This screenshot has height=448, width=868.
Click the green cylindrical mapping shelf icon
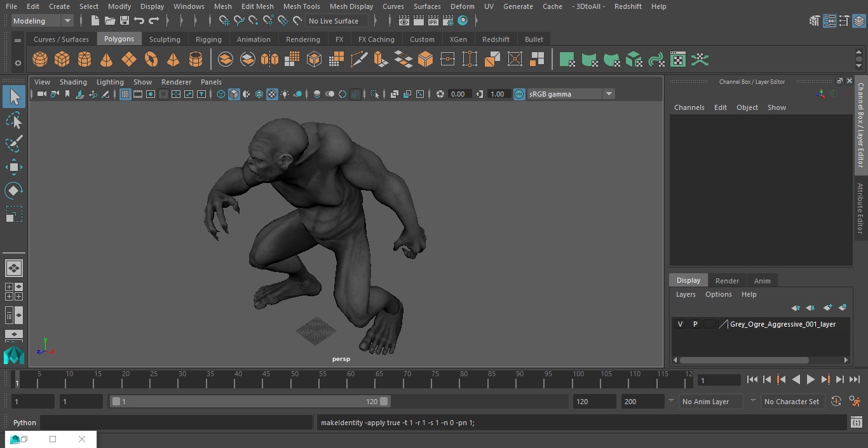pyautogui.click(x=589, y=60)
